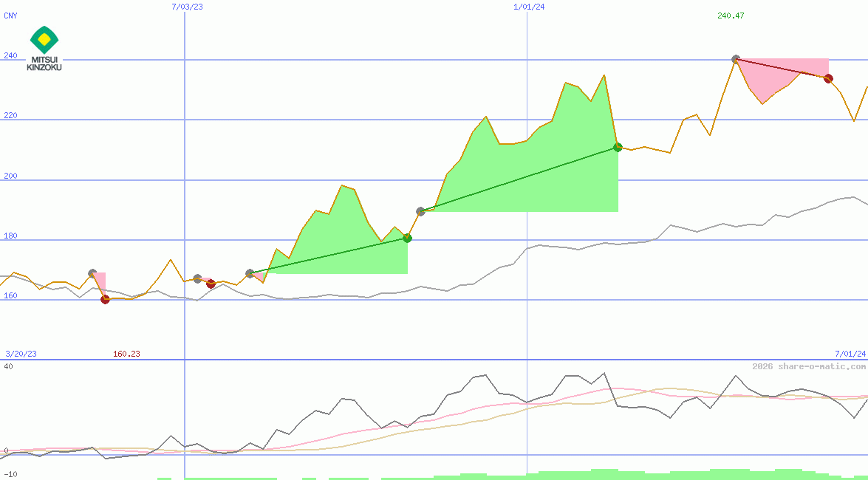Viewport: 868px width, 480px height.
Task: Click the 240.47 high price label
Action: point(730,15)
